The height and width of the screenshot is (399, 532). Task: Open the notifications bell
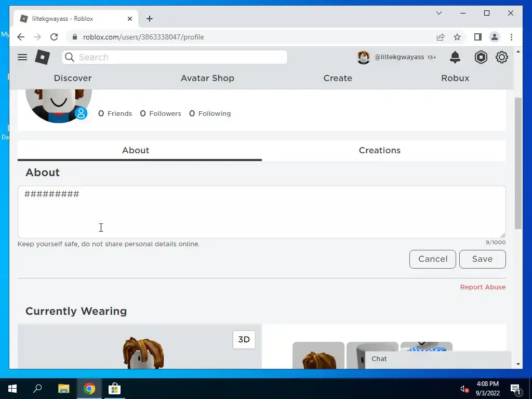[x=455, y=57]
